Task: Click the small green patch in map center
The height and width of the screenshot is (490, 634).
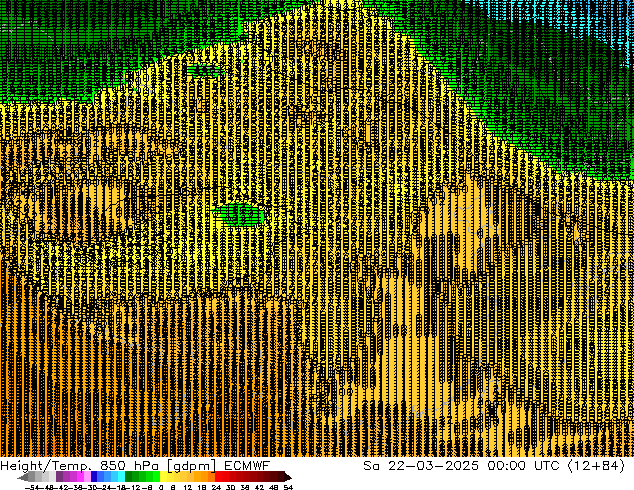Action: (240, 214)
